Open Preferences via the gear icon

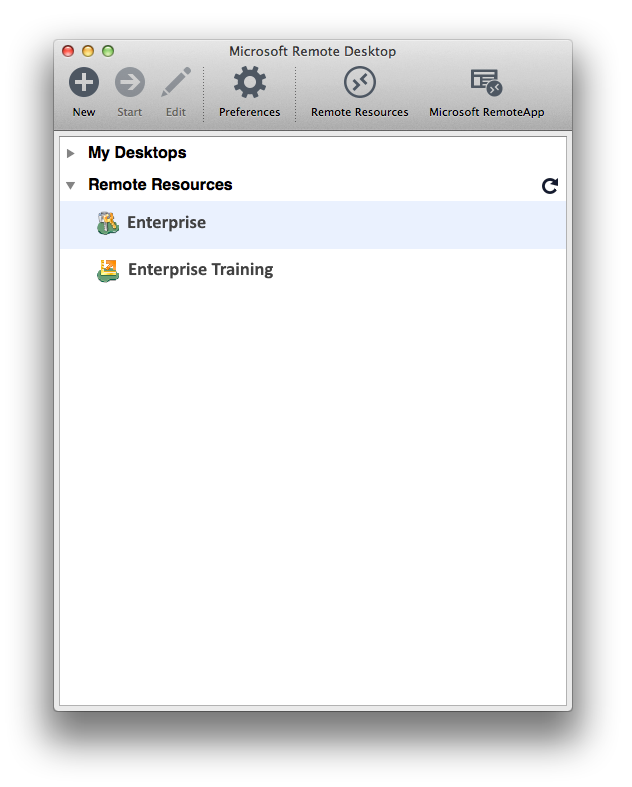pos(249,82)
